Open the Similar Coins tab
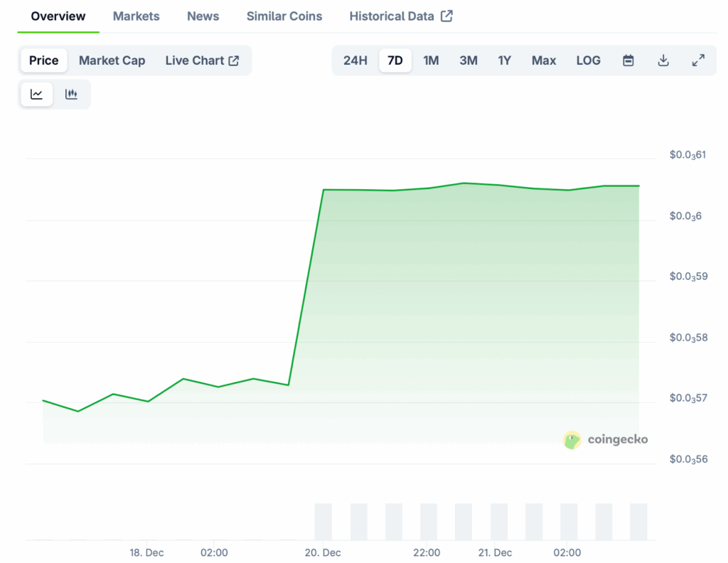Viewport: 728px width, 563px height. point(284,16)
